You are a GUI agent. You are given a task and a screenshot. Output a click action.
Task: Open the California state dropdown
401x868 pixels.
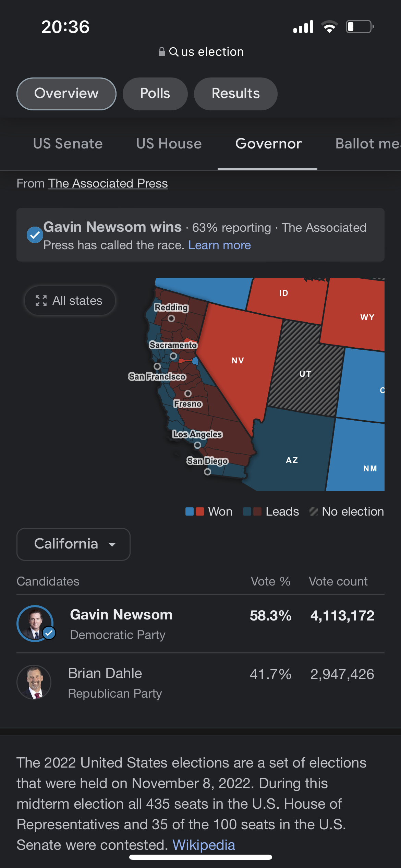73,544
